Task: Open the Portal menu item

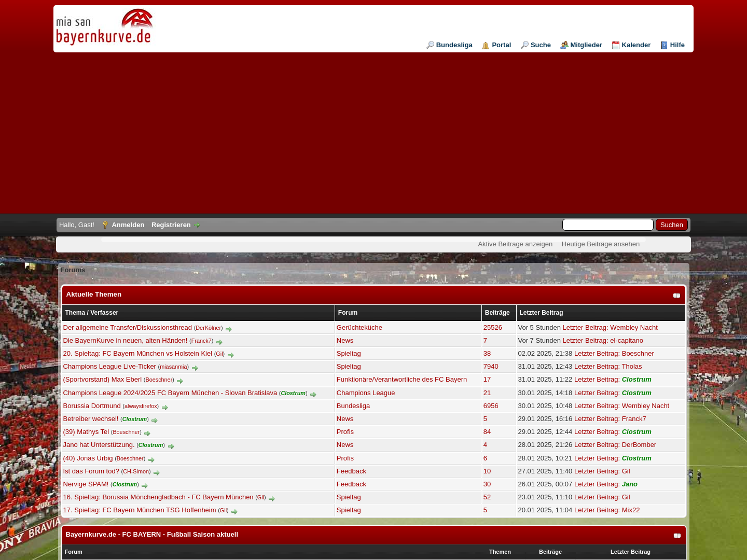Action: (496, 45)
